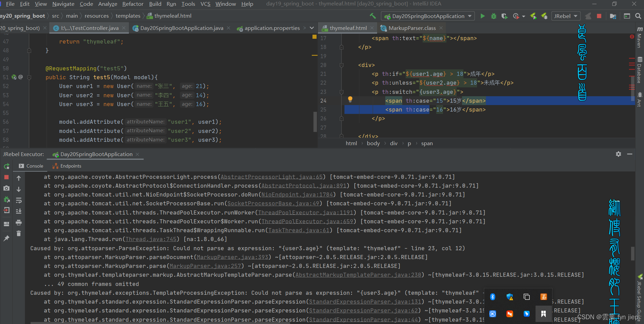The width and height of the screenshot is (644, 324).
Task: Toggle Pin Tab in the console sidebar
Action: [6, 238]
